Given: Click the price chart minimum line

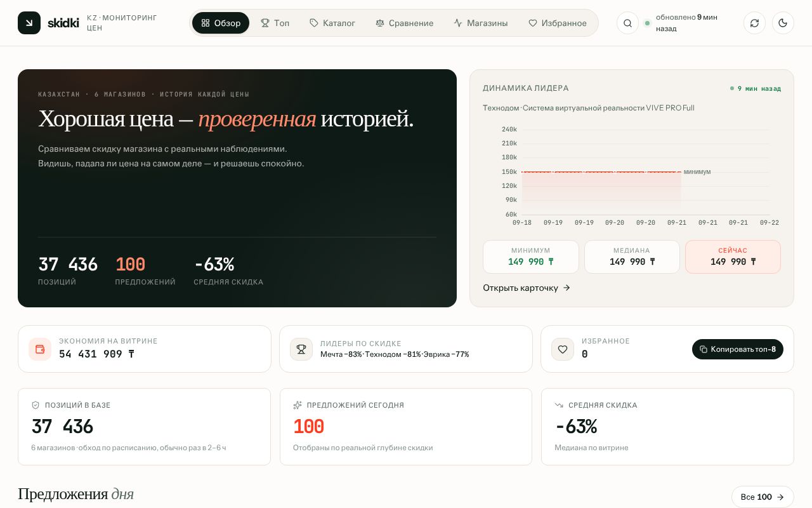Looking at the screenshot, I should tap(601, 171).
